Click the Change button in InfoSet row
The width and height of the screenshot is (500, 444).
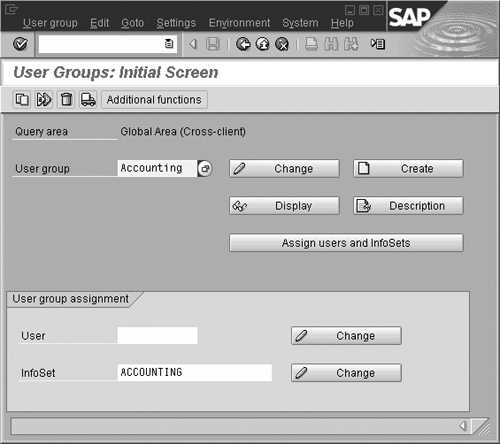pos(346,372)
